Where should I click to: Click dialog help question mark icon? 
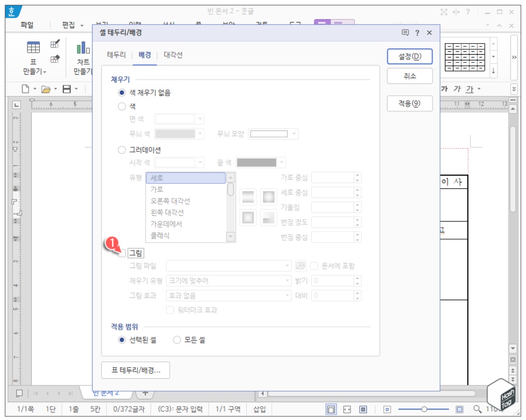[x=417, y=33]
